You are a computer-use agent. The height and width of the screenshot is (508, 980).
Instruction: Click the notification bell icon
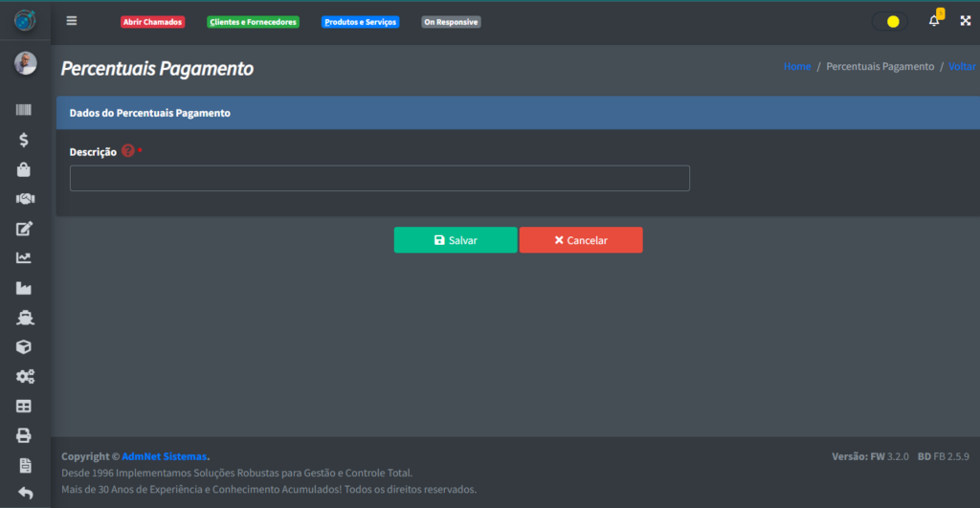pyautogui.click(x=934, y=21)
